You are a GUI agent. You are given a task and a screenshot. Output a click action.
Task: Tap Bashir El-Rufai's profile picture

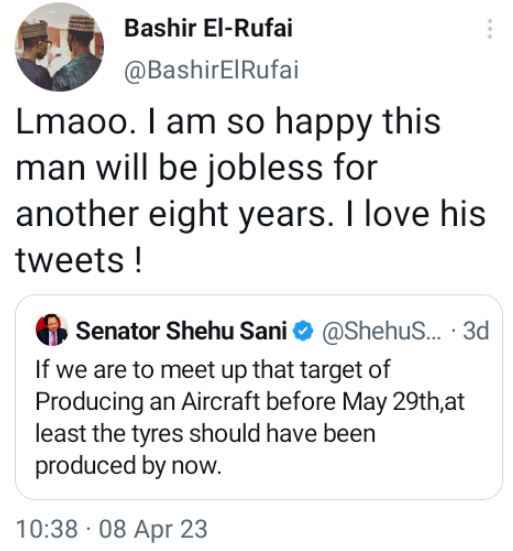coord(59,47)
